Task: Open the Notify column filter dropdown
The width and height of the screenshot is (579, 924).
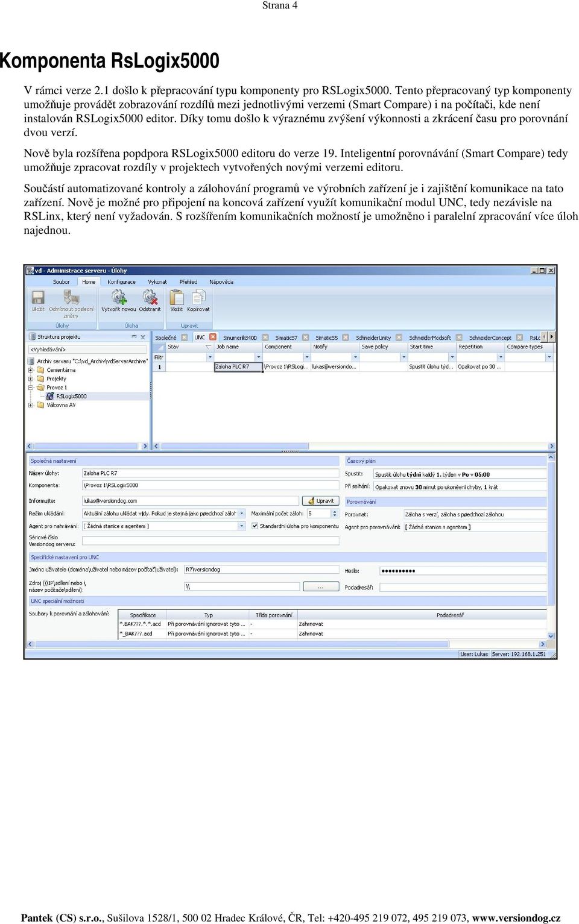Action: [x=355, y=357]
